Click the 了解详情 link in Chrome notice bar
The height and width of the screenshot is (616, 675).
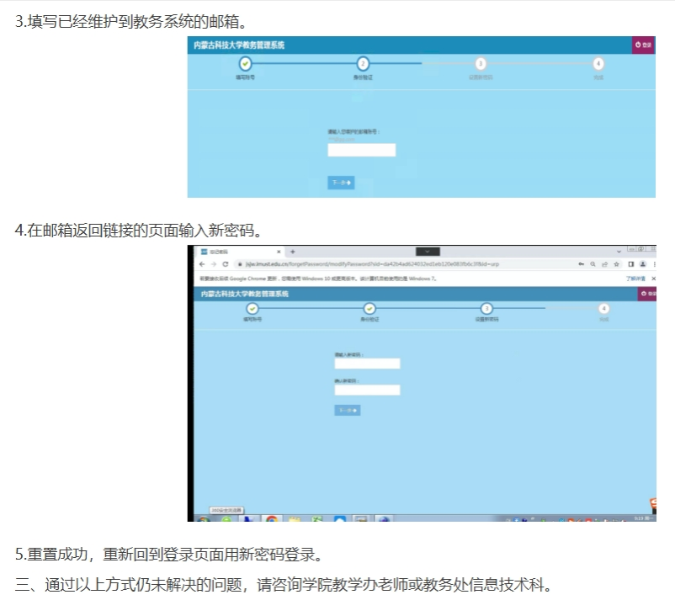click(x=635, y=278)
